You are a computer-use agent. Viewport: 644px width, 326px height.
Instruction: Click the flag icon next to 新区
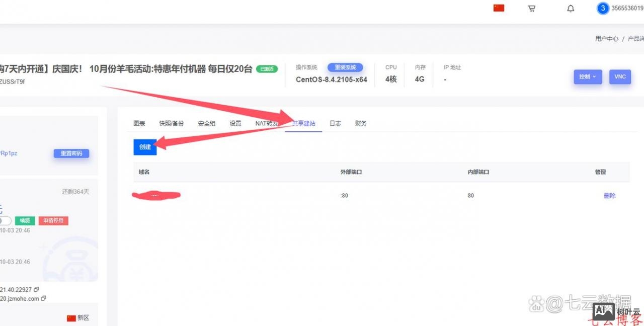[71, 317]
